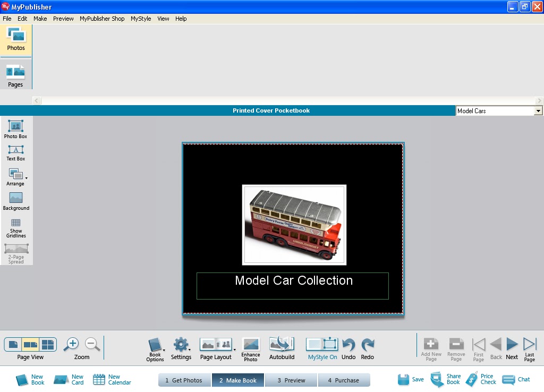
Task: Open the Background tool
Action: coord(16,201)
